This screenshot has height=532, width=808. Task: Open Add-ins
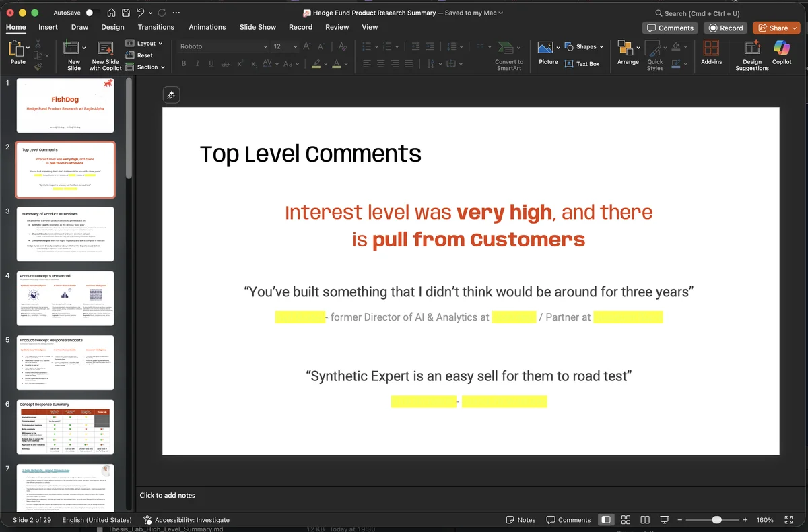tap(711, 53)
